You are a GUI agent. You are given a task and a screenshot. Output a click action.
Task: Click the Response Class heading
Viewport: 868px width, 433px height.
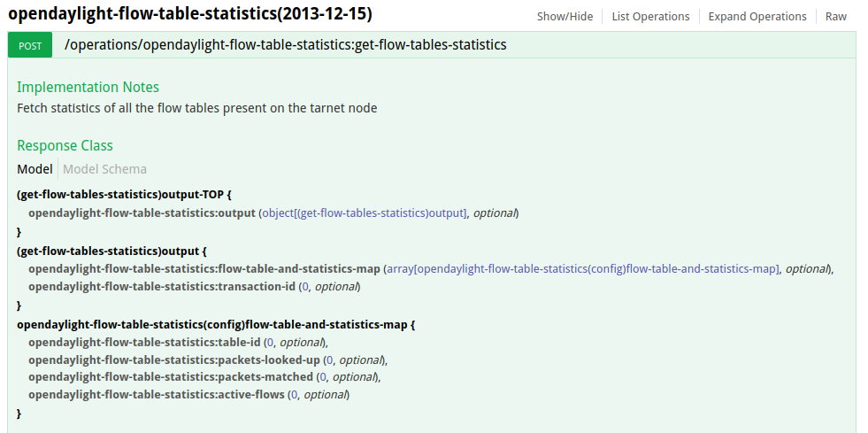pyautogui.click(x=65, y=145)
